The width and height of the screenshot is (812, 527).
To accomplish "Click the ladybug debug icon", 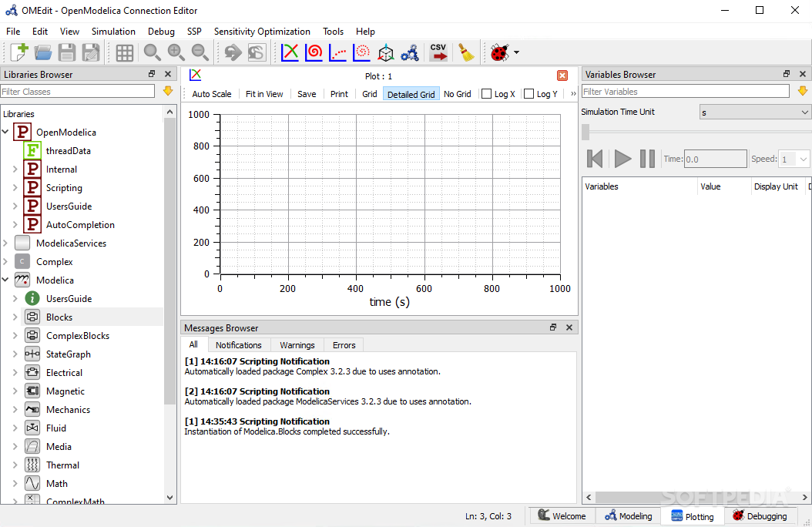I will tap(500, 52).
